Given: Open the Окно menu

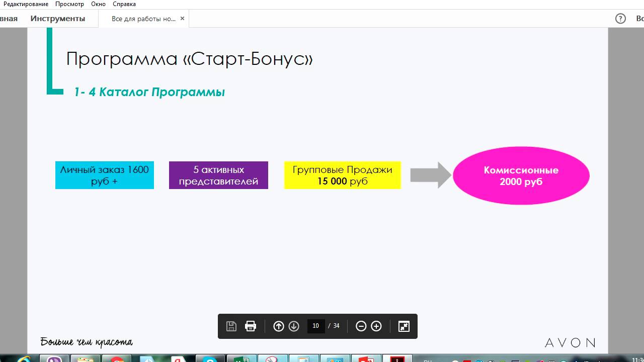Looking at the screenshot, I should (99, 4).
